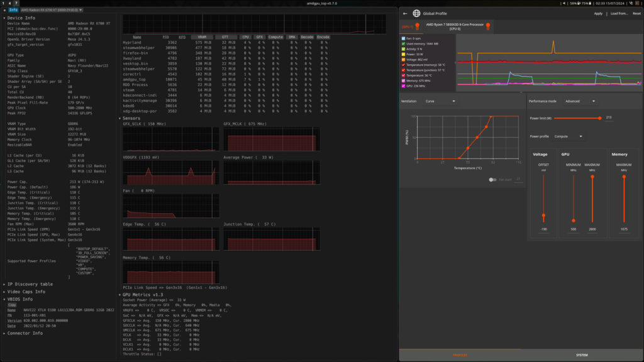The image size is (644, 362).
Task: Click the Apply button
Action: (x=598, y=14)
